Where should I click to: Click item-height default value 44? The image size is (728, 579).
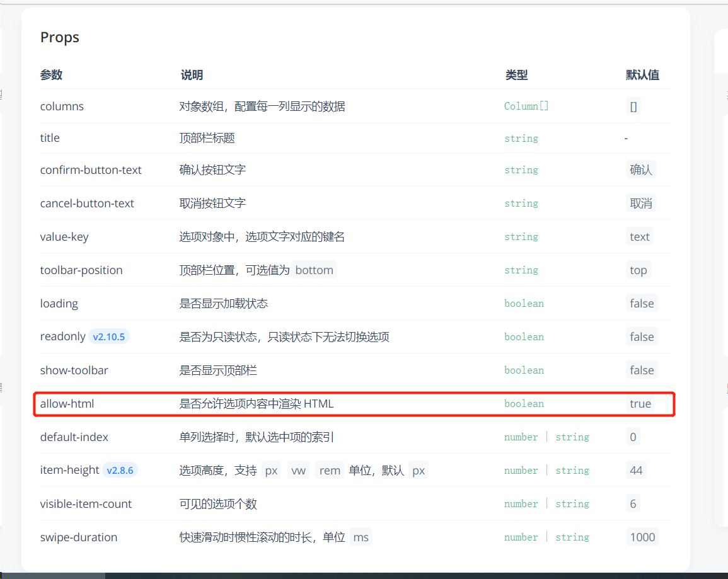click(635, 471)
